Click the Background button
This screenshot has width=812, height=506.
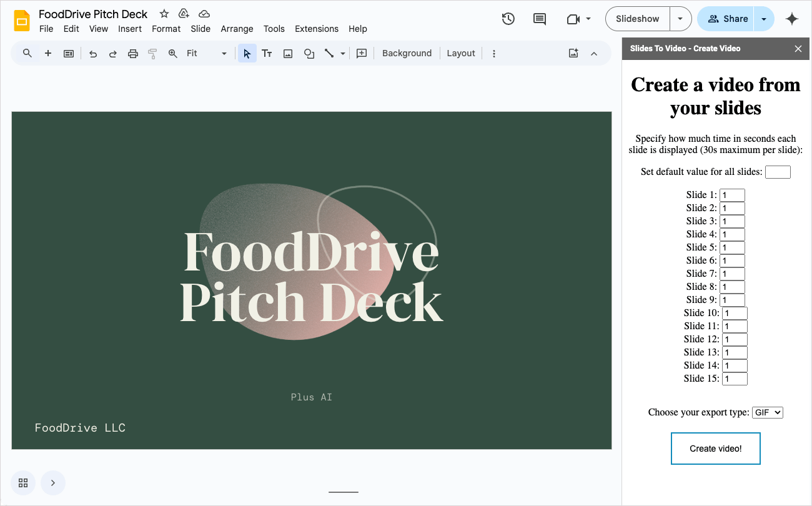[x=407, y=53]
